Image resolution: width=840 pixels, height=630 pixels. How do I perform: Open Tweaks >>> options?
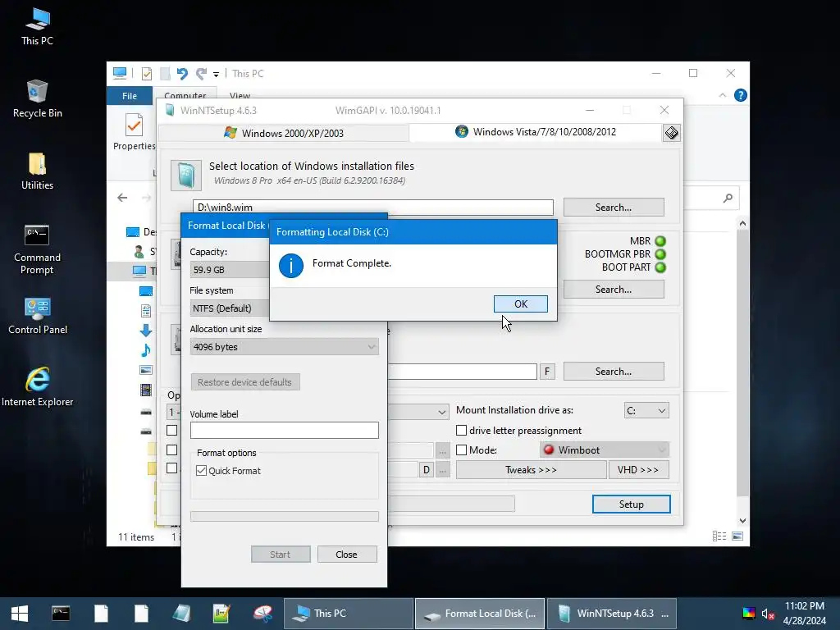531,470
